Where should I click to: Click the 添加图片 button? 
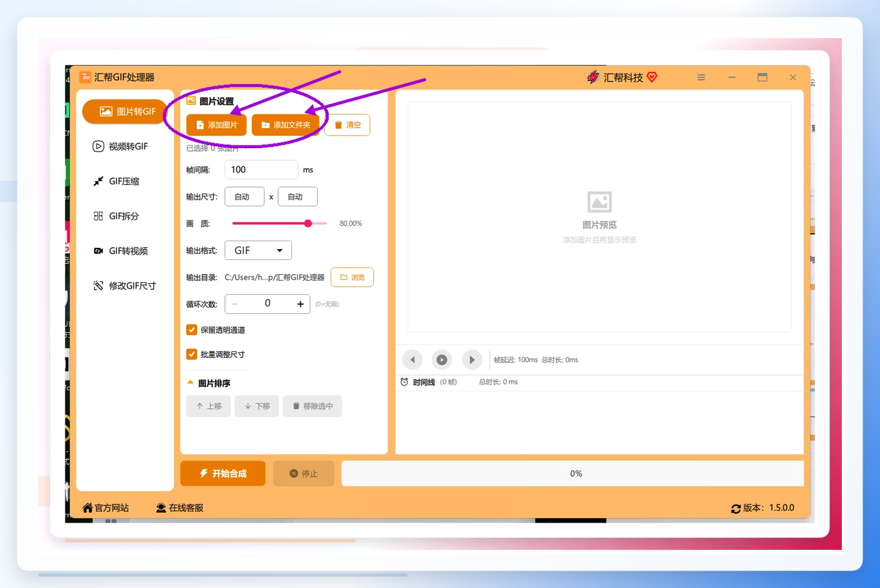(216, 125)
